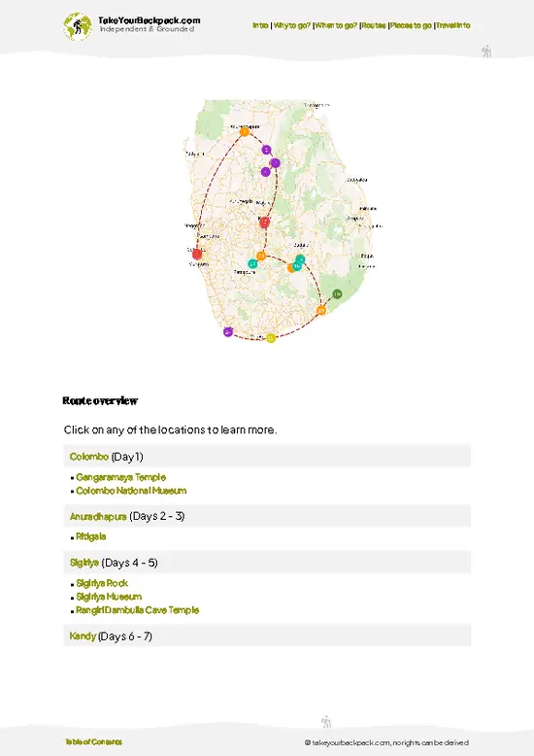Click the hiker icon below the header menu
This screenshot has width=534, height=756.
pyautogui.click(x=486, y=52)
